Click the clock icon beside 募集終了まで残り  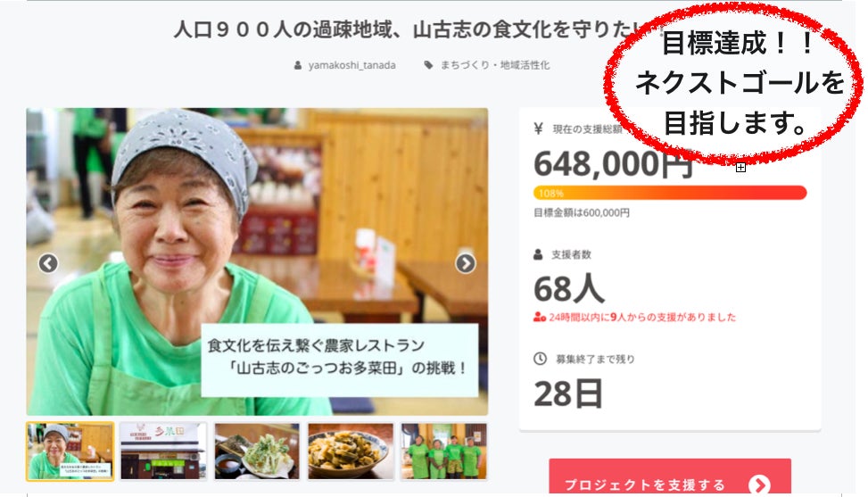(540, 359)
